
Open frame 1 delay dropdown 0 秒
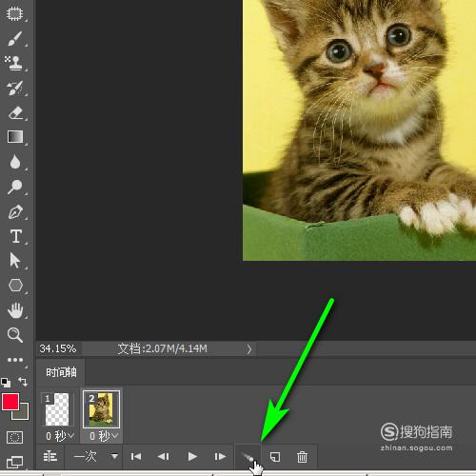[x=59, y=436]
